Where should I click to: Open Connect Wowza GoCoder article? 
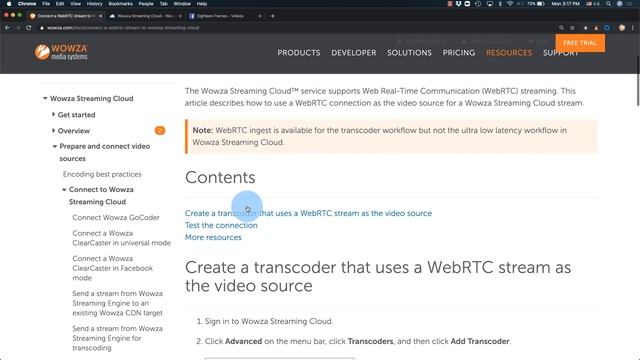click(116, 218)
